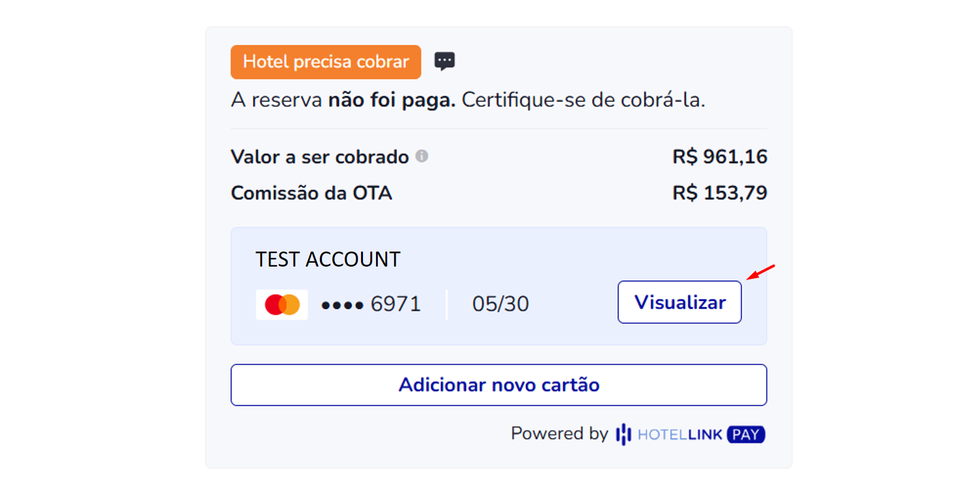Screen dimensions: 980x496
Task: Select the TEST ACCOUNT cardholder name
Action: 328,259
